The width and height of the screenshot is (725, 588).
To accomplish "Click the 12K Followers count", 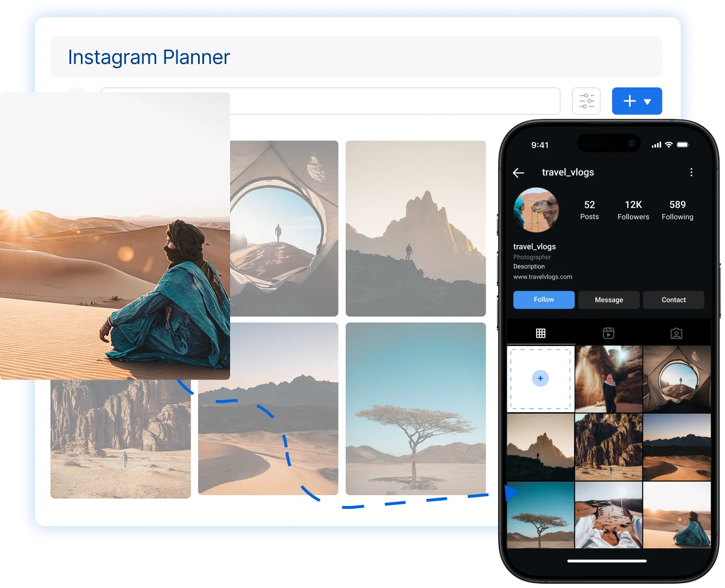I will 633,210.
